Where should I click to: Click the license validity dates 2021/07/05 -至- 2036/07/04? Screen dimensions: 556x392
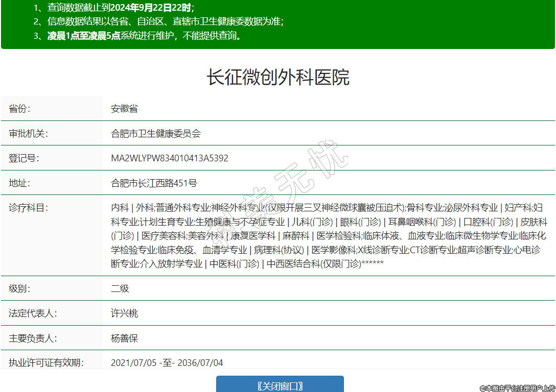click(x=167, y=363)
